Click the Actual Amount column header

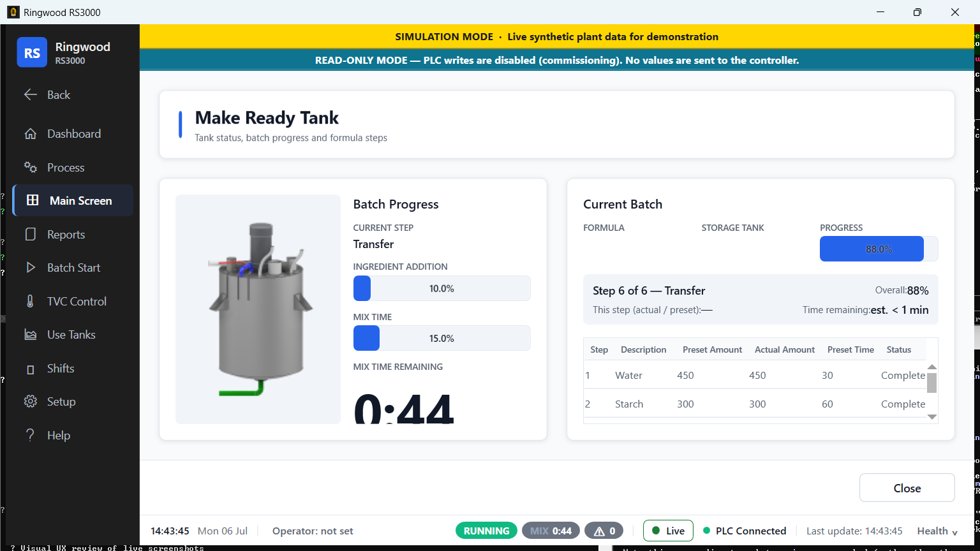784,349
